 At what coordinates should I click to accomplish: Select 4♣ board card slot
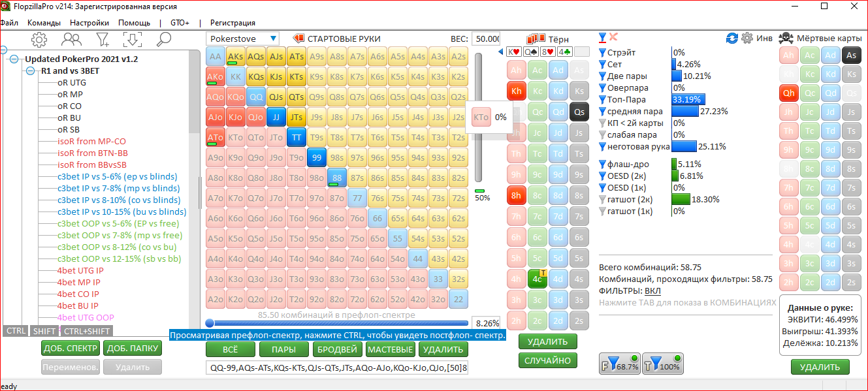565,52
